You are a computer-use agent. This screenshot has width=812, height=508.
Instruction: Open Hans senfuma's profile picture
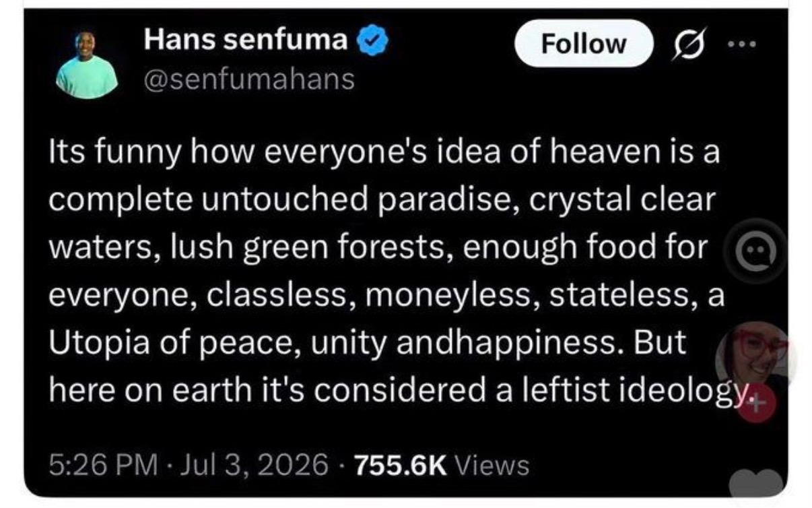[x=86, y=64]
